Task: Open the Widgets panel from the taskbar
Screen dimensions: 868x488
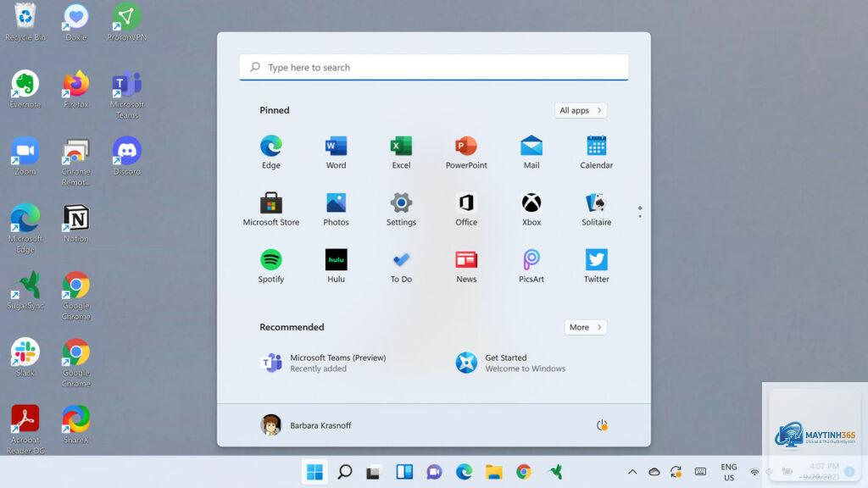Action: tap(404, 472)
